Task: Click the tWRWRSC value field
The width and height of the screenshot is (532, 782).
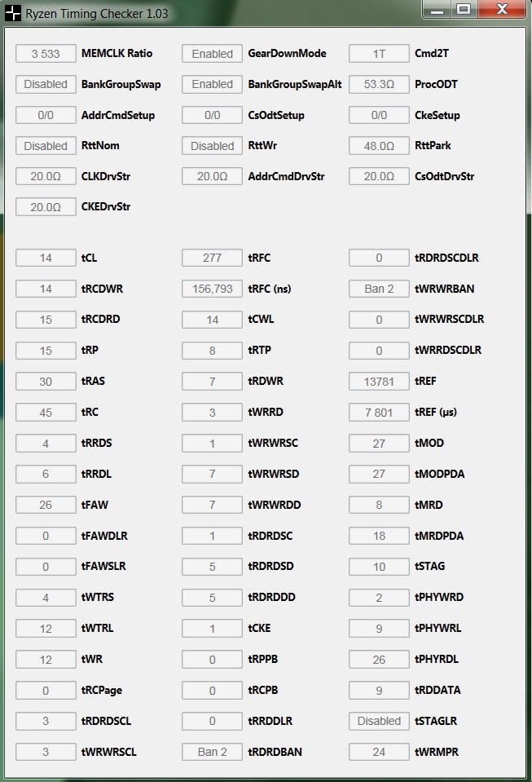Action: [x=212, y=444]
